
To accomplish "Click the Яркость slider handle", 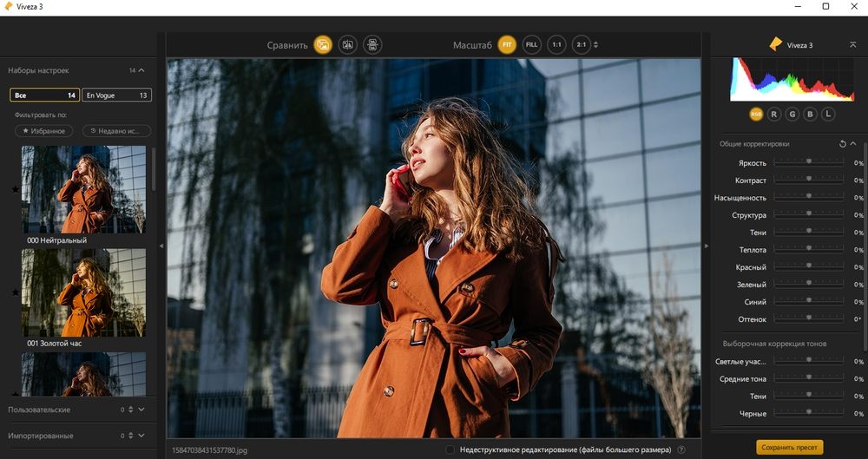I will [809, 161].
